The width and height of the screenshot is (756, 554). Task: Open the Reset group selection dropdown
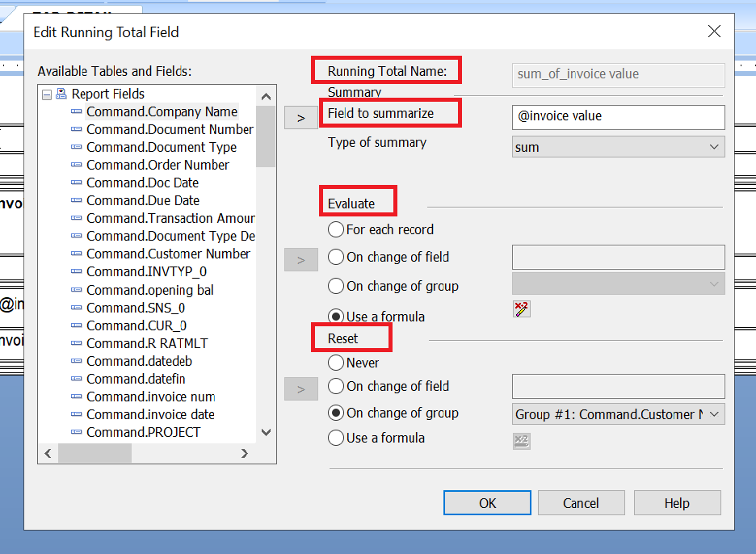click(619, 414)
